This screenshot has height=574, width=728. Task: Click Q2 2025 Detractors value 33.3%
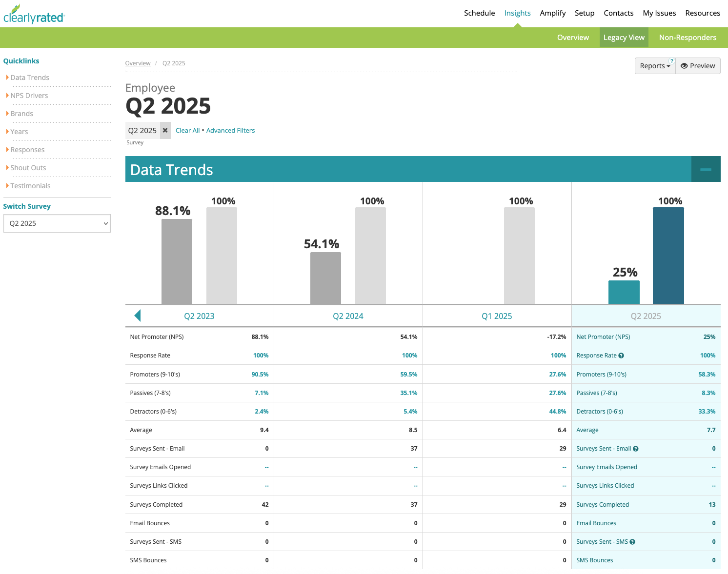707,412
